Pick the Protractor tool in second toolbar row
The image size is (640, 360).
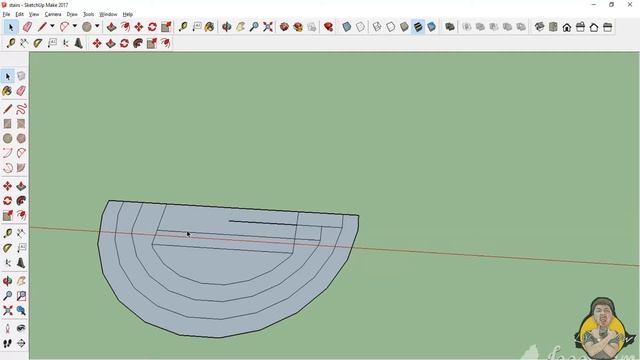(x=38, y=43)
